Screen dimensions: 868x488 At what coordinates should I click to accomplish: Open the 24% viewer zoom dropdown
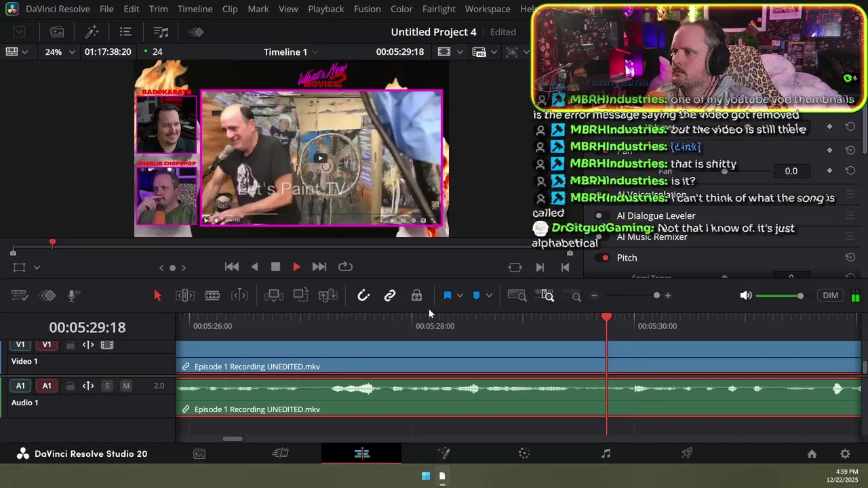[60, 52]
